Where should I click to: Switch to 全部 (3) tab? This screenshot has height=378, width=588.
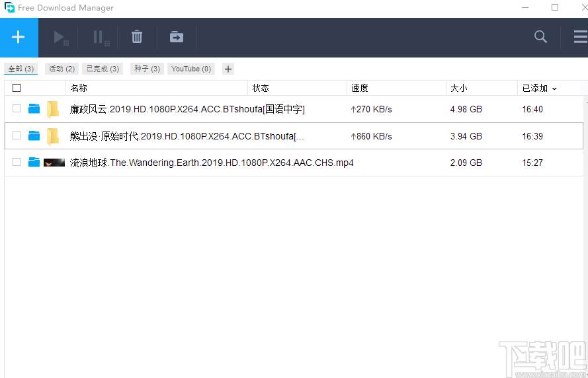(x=21, y=69)
